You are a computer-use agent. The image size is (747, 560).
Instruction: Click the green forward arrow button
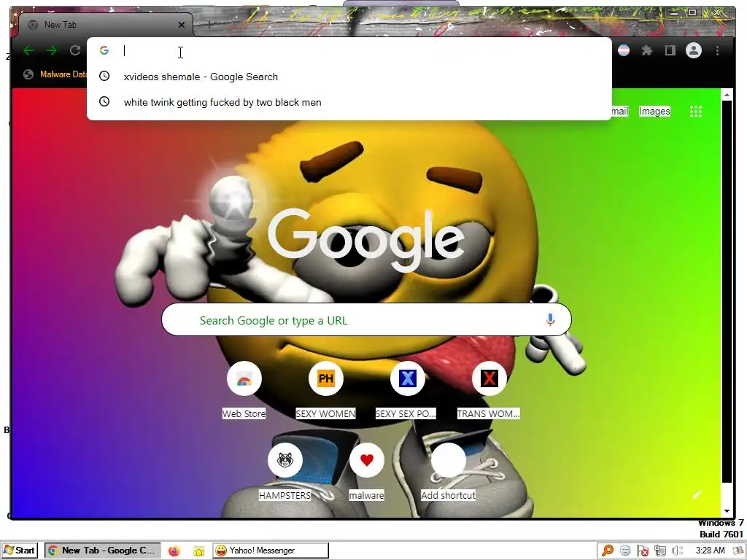click(x=52, y=50)
